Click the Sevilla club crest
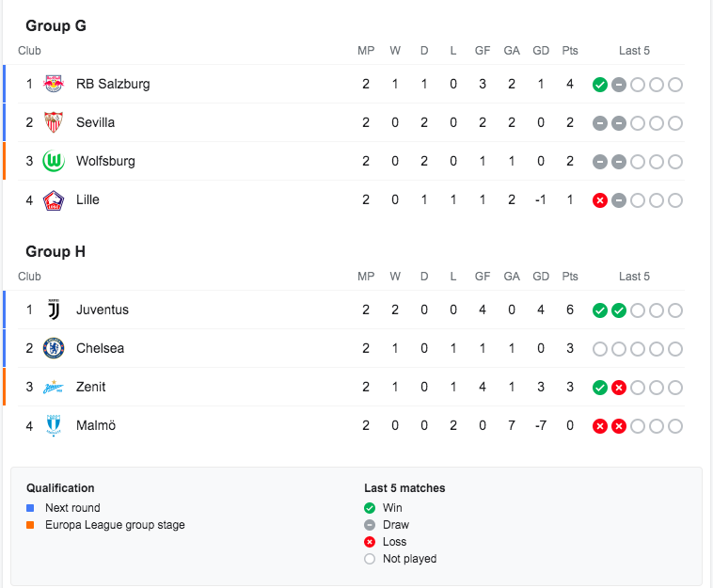Image resolution: width=713 pixels, height=588 pixels. [54, 122]
